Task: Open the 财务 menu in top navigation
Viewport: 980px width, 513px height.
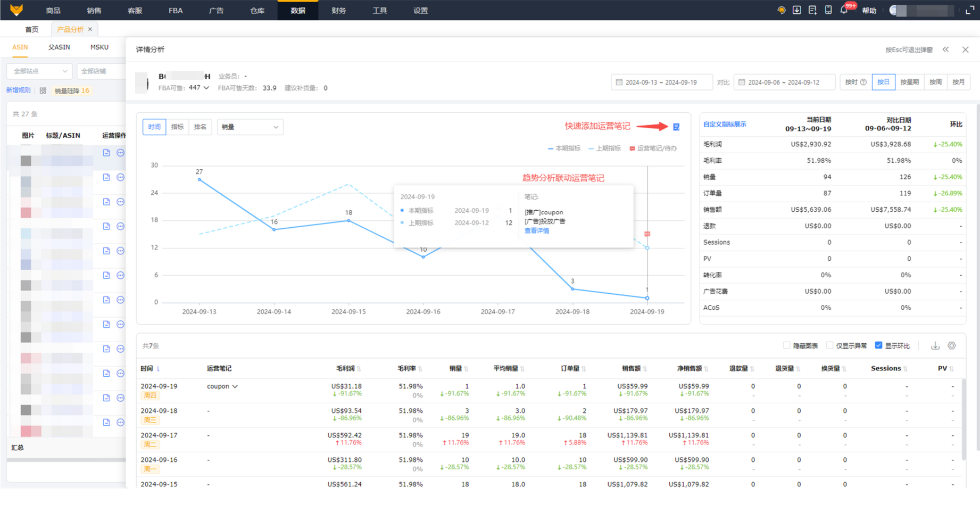Action: click(338, 10)
